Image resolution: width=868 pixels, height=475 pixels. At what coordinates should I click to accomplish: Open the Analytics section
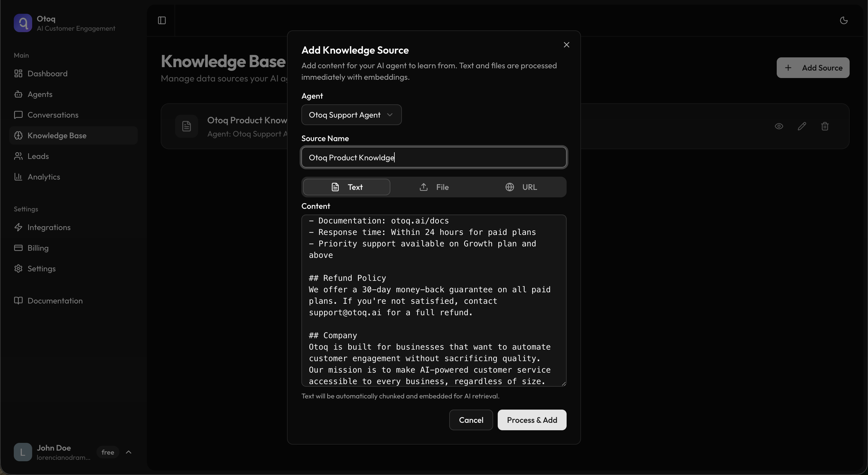[x=44, y=177]
